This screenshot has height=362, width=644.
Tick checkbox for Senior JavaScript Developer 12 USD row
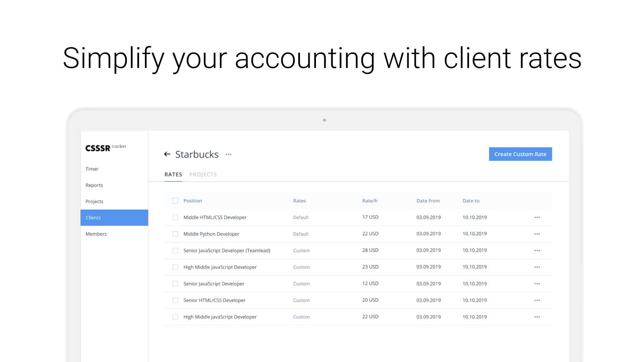[175, 284]
